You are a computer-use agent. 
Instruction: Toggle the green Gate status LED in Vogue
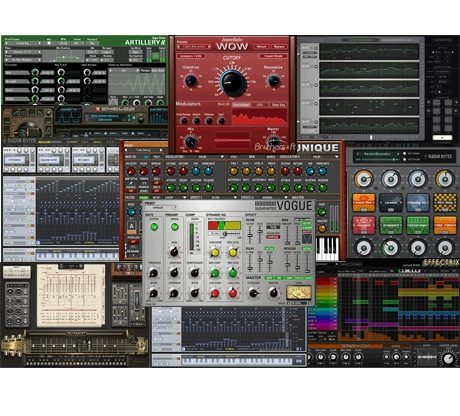(x=154, y=227)
